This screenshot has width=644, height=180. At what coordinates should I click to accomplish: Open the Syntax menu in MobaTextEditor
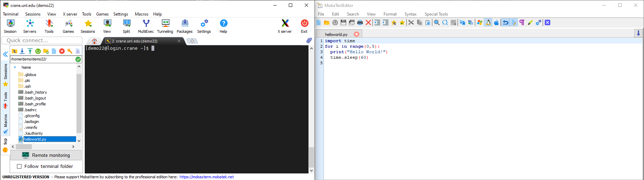[x=410, y=14]
